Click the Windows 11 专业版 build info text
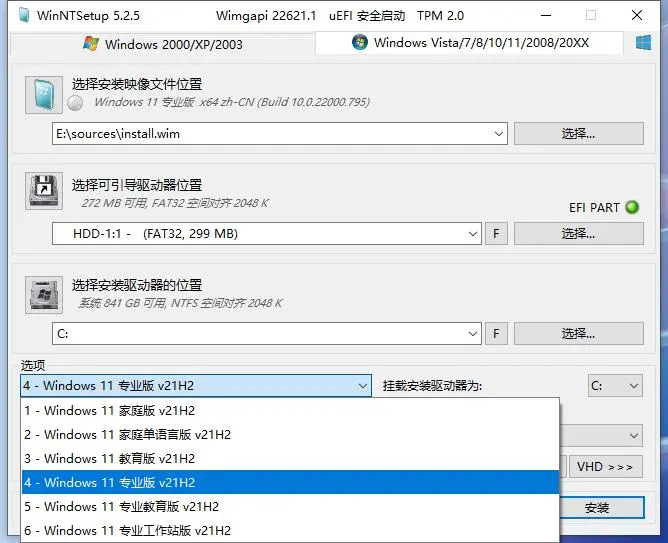The image size is (668, 543). (232, 102)
